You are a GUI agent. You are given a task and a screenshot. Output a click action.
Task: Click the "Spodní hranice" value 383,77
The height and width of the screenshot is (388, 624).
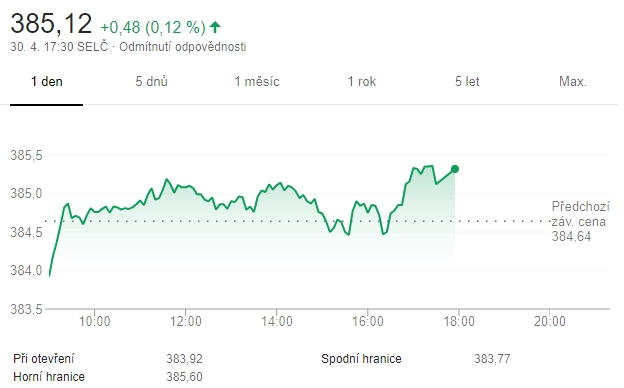(x=492, y=359)
